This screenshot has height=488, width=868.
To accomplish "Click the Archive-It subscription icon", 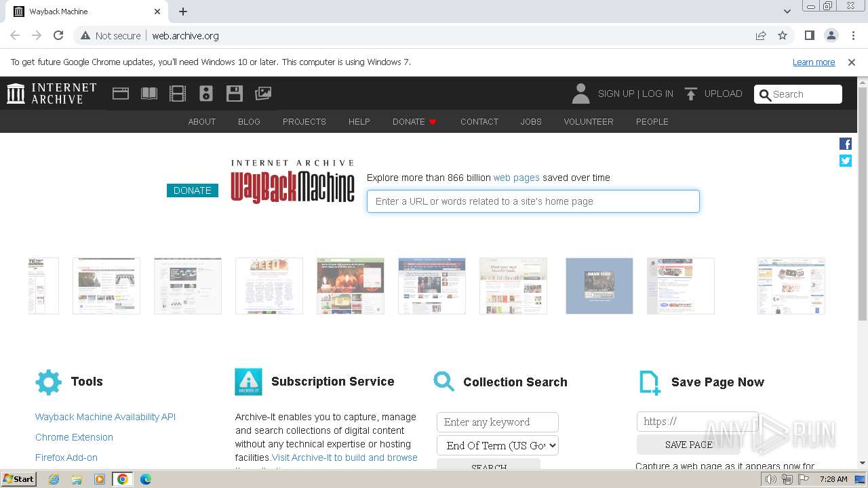I will (x=248, y=382).
